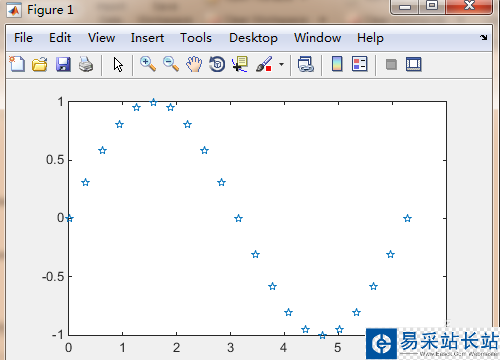500x360 pixels.
Task: Select the Brush/Select Data tool
Action: (264, 64)
